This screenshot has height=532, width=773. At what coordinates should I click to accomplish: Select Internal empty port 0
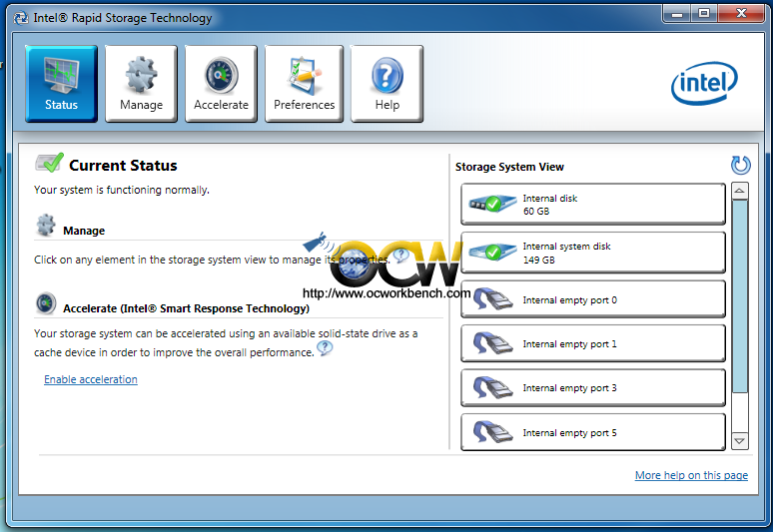593,299
